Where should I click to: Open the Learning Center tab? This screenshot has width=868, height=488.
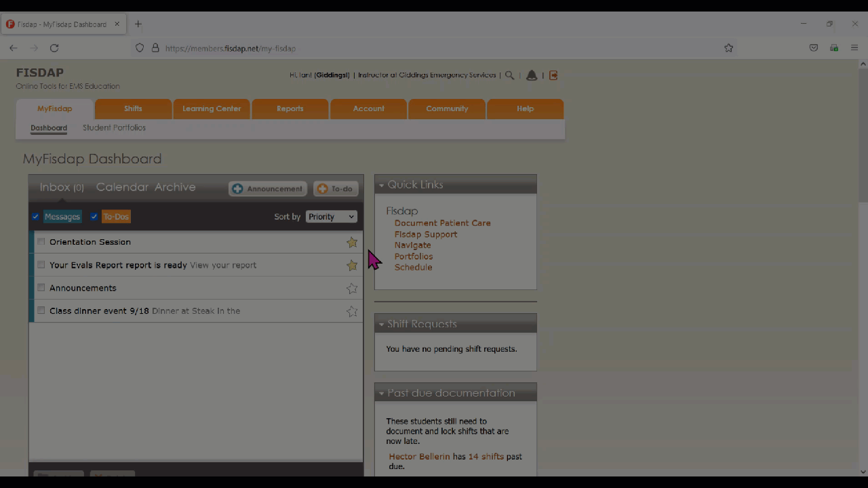point(212,108)
